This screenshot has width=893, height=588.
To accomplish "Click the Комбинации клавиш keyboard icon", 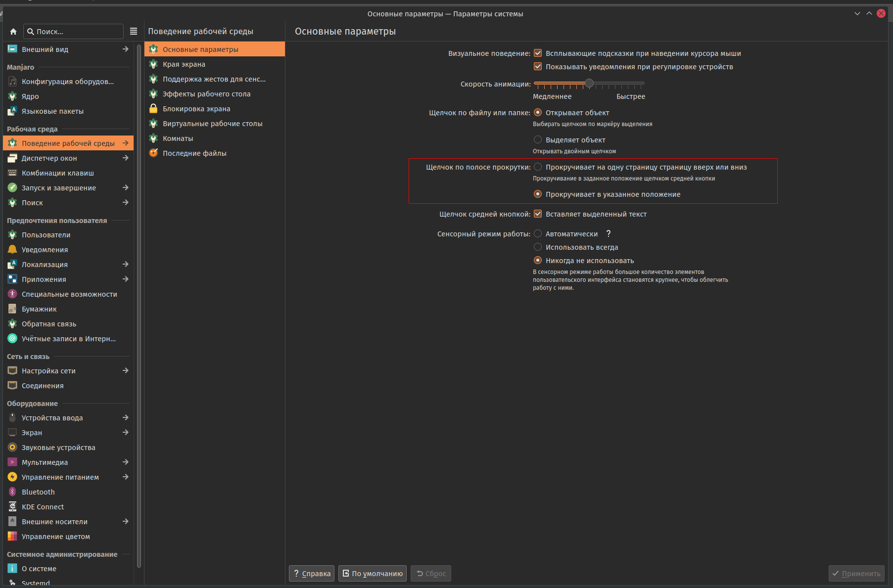I will pos(12,173).
